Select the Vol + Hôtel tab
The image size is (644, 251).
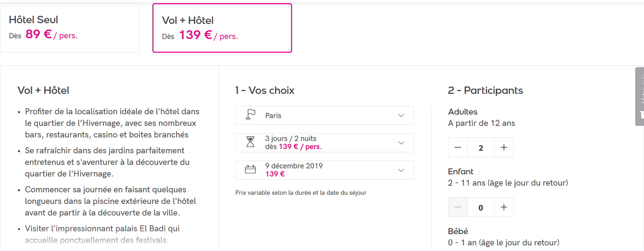tap(222, 28)
